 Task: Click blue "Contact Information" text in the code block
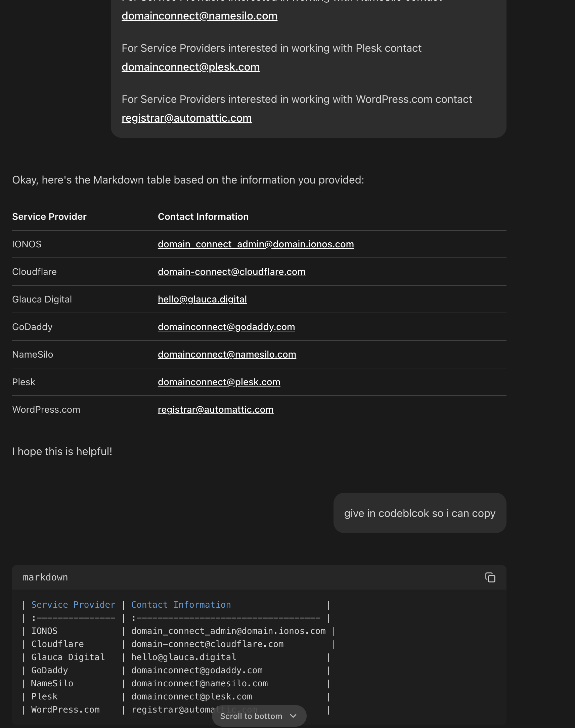click(181, 605)
